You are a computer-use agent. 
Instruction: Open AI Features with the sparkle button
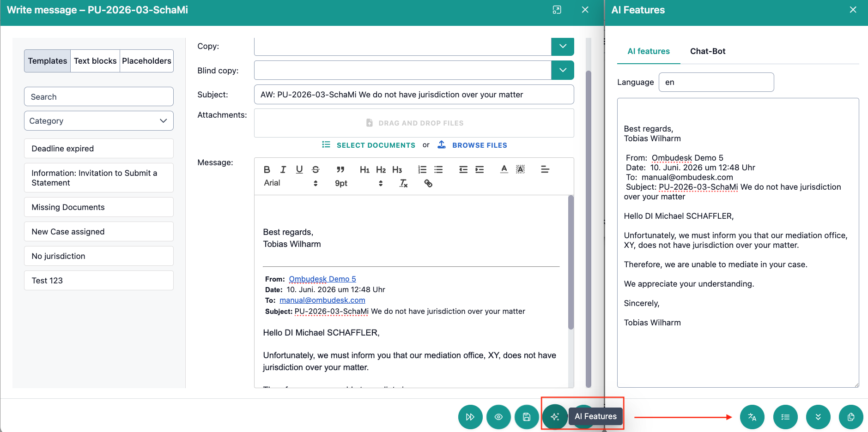[x=555, y=417]
